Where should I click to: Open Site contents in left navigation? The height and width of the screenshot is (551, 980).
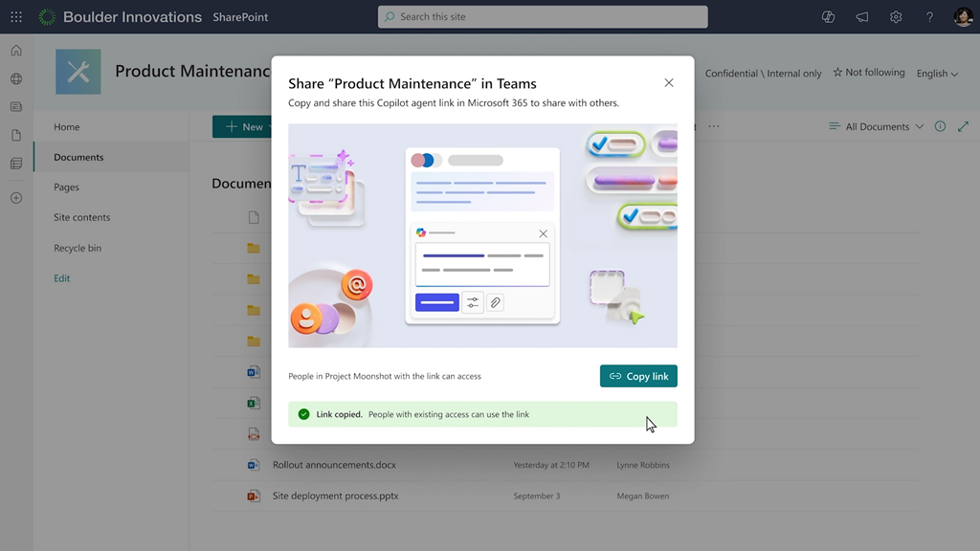(81, 217)
